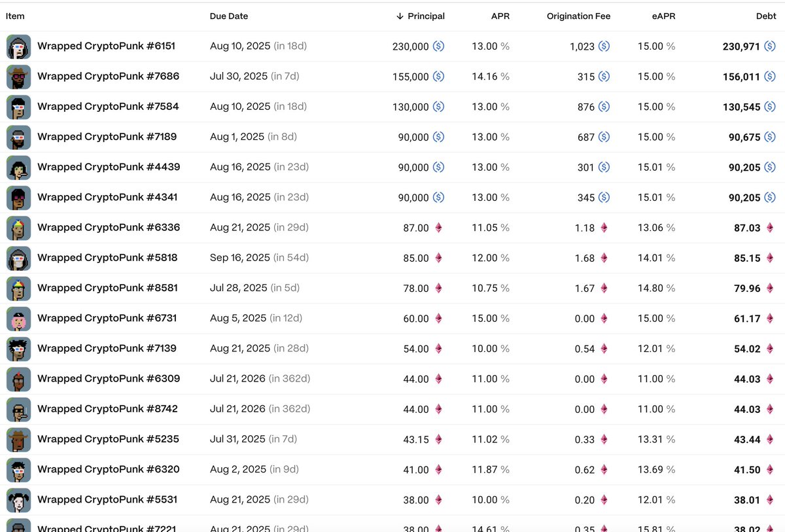Open the Wrapped CryptoPunk #7189 avatar
This screenshot has width=785, height=532.
click(x=18, y=137)
